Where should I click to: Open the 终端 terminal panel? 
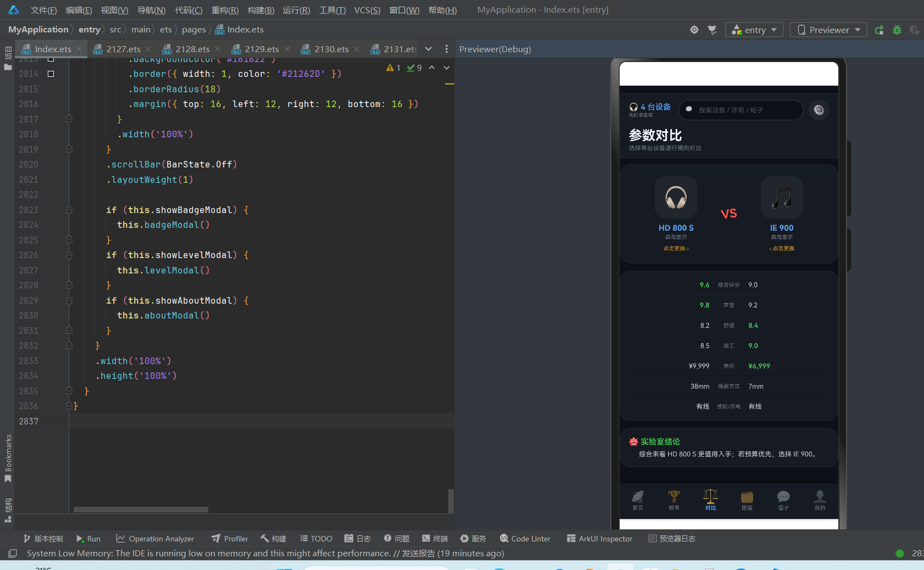[x=435, y=539]
